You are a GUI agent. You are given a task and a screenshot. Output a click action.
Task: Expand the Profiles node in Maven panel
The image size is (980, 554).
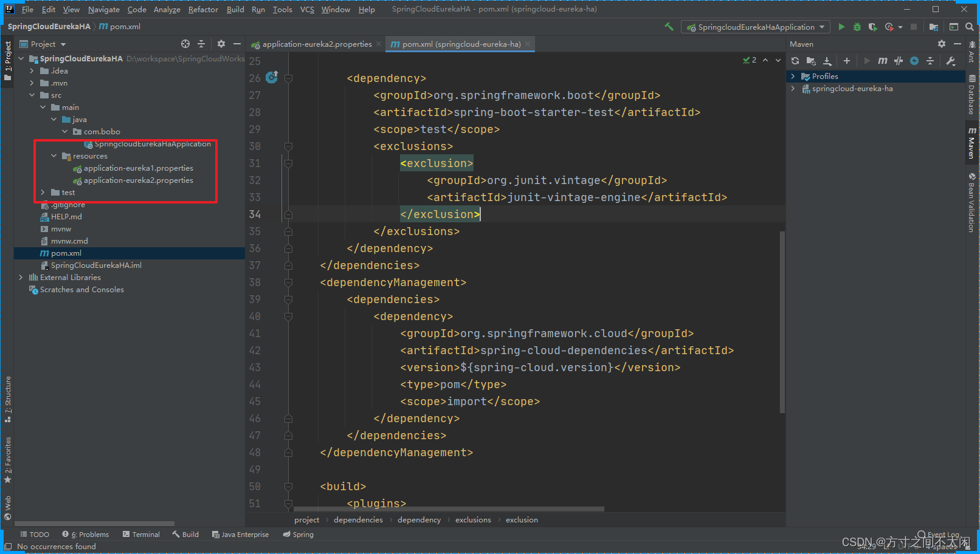(x=793, y=77)
